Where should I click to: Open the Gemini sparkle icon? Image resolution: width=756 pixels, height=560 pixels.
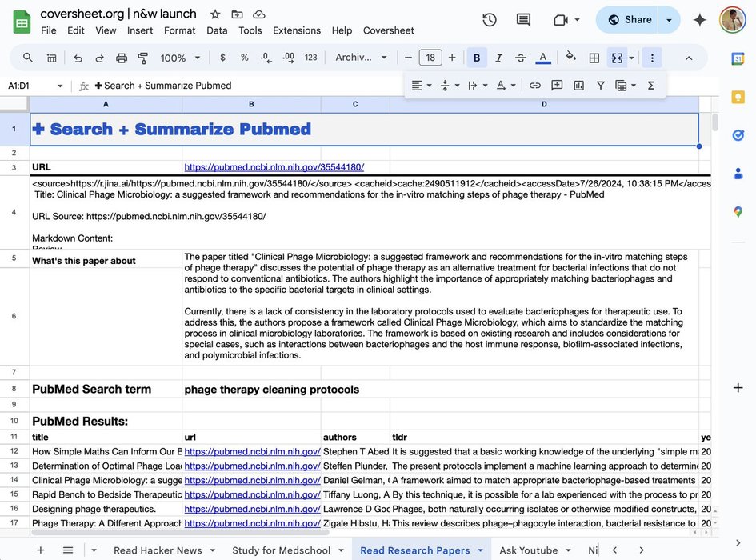(x=699, y=20)
